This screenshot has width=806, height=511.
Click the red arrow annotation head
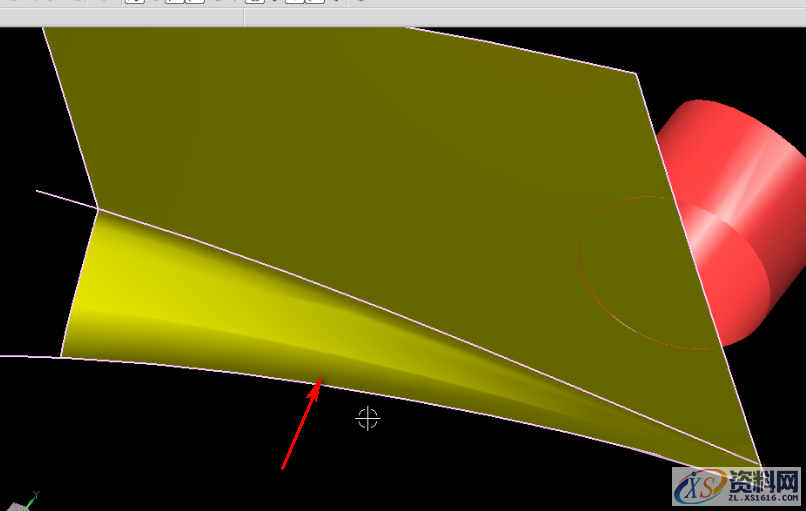(x=318, y=384)
